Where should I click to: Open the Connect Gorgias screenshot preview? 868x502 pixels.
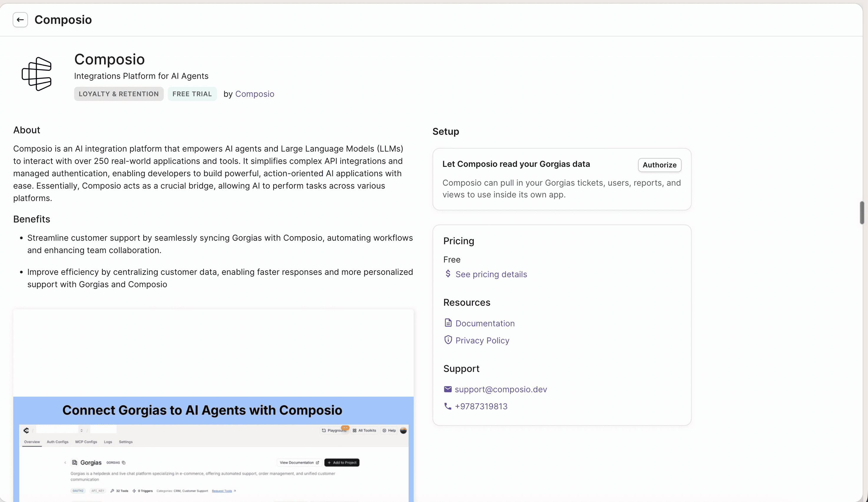pyautogui.click(x=213, y=405)
